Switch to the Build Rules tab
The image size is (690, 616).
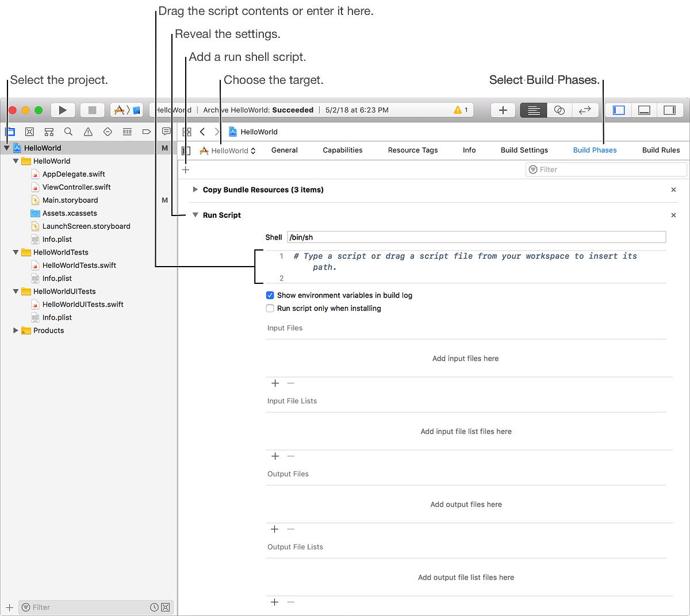coord(661,150)
